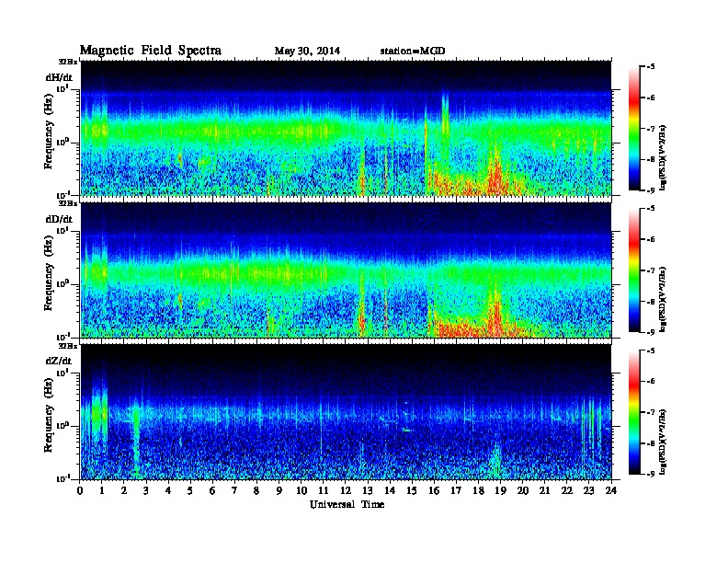The height and width of the screenshot is (563, 728).
Task: Click the 10⁰ frequency tick of dD/dt panel
Action: click(63, 283)
